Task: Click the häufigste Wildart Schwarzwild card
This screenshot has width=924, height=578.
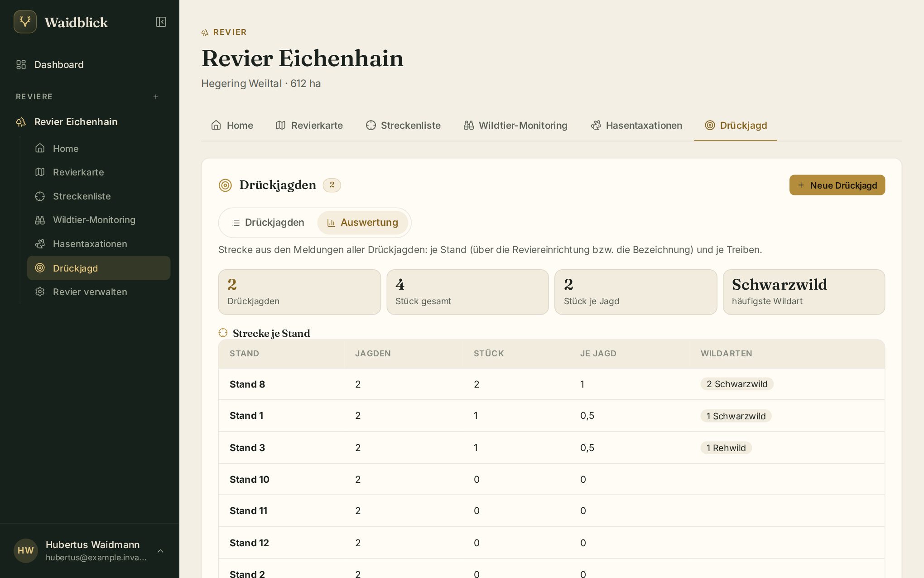Action: [804, 292]
